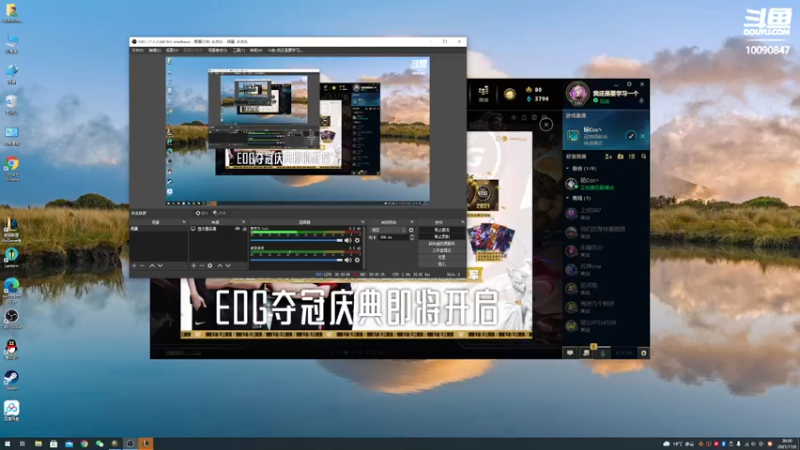Viewport: 800px width, 450px height.
Task: Remove the selected OBS scene
Action: click(x=142, y=266)
